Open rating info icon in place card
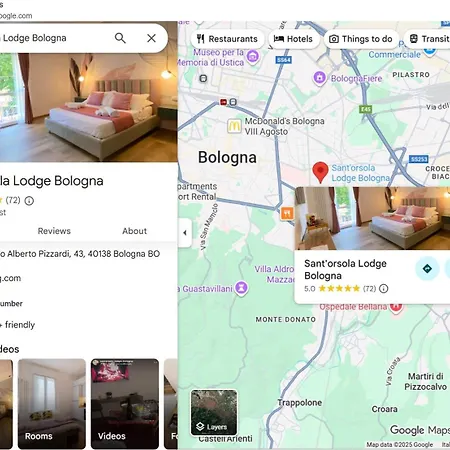Image resolution: width=450 pixels, height=450 pixels. [x=384, y=289]
